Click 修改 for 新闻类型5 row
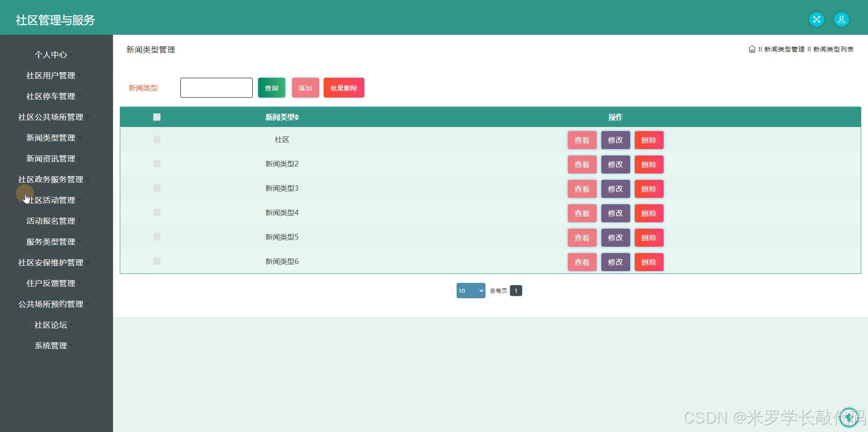868x432 pixels. pos(616,238)
